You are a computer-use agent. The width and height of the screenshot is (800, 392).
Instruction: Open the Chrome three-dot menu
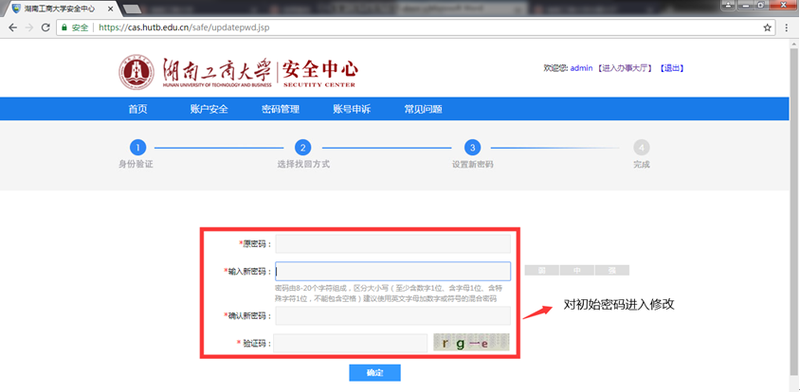787,28
